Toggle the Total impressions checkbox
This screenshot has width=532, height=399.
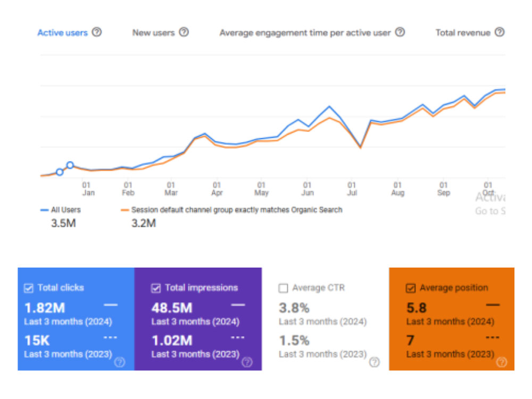[156, 288]
